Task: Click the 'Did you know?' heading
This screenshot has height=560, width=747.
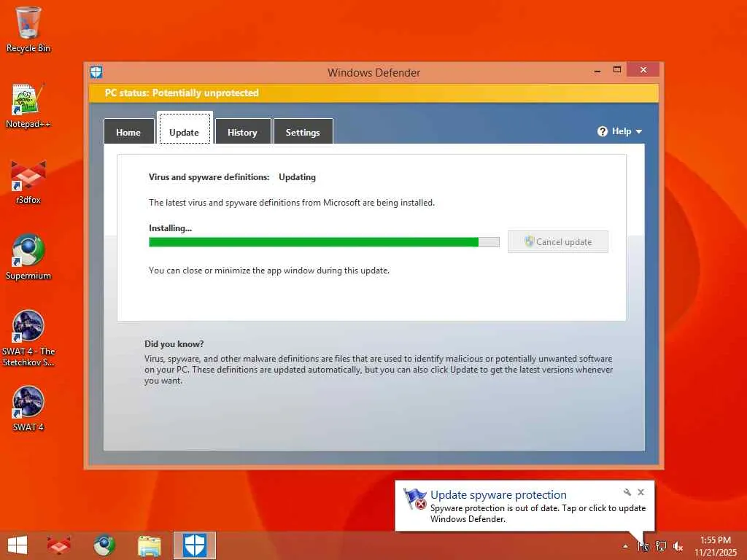Action: point(174,344)
